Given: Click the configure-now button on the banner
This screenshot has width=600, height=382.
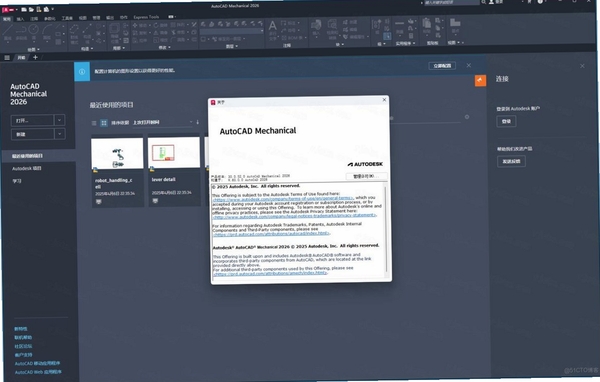Looking at the screenshot, I should click(x=442, y=66).
